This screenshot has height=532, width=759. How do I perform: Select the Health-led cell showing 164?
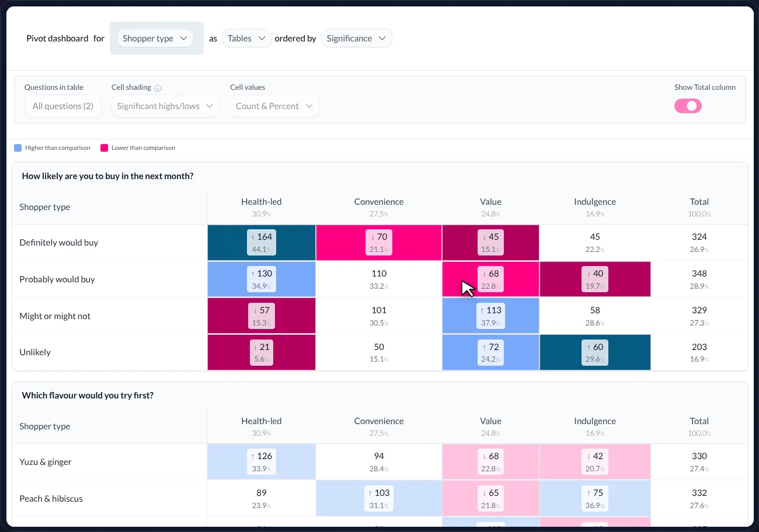[x=262, y=243]
